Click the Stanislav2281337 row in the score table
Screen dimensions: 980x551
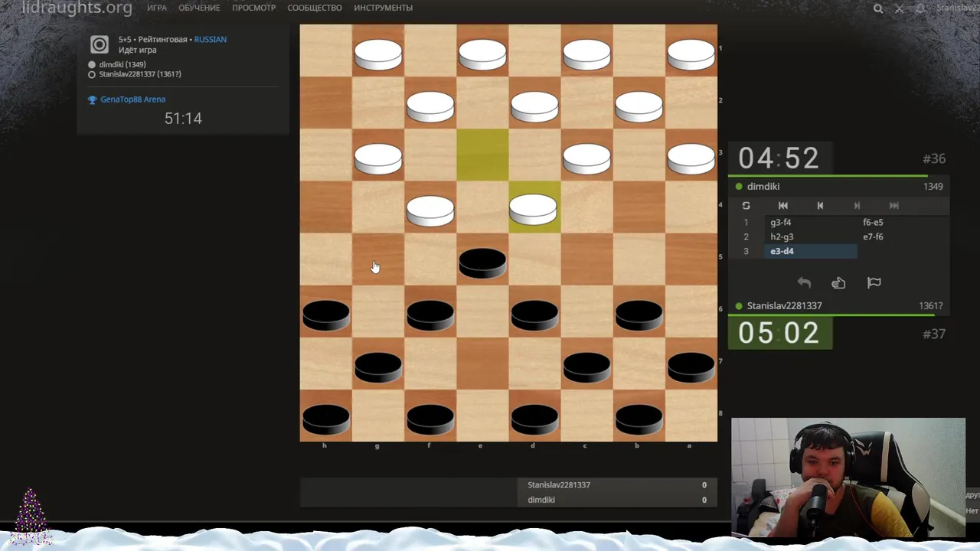616,484
